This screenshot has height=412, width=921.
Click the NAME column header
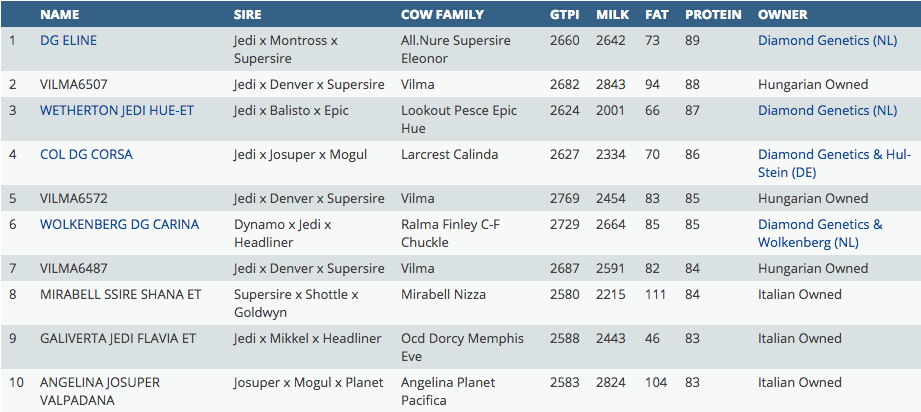(60, 15)
